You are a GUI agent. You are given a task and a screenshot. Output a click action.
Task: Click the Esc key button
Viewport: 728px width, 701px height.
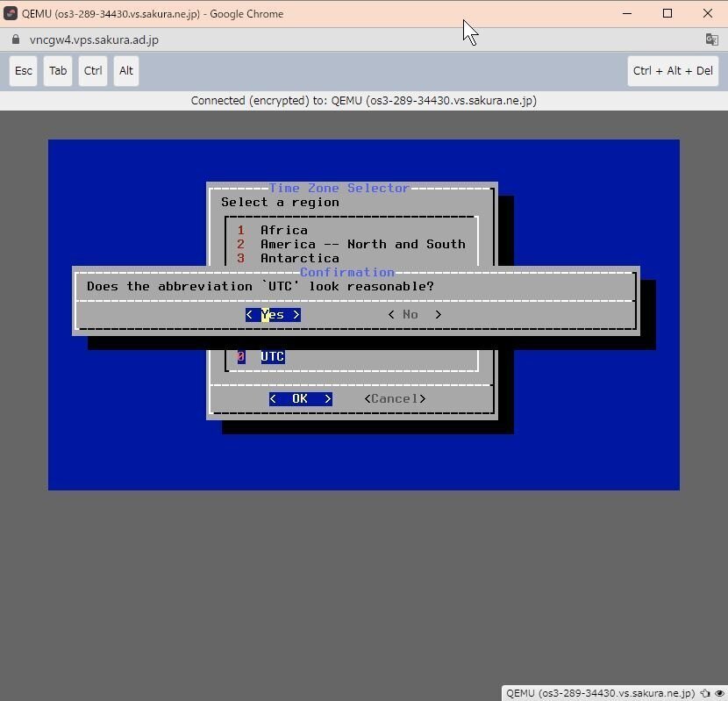pyautogui.click(x=23, y=71)
